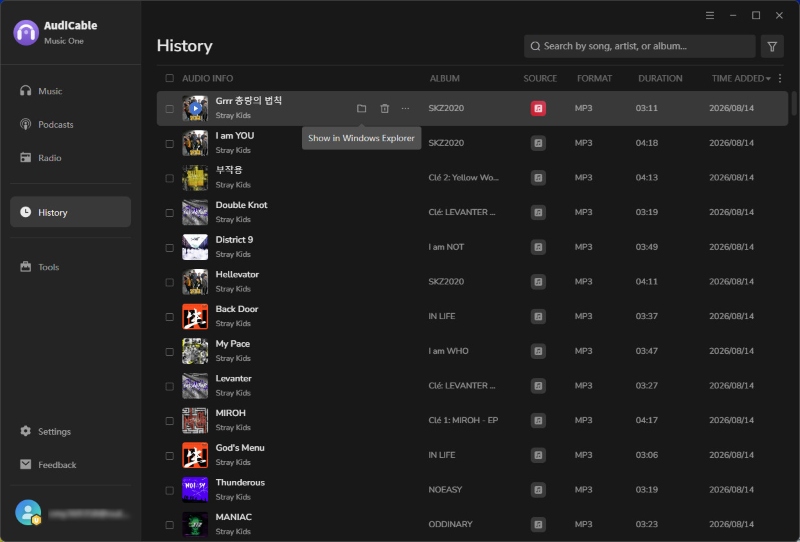Click the ODDINARY album cell
Viewport: 800px width, 542px height.
pyautogui.click(x=451, y=524)
